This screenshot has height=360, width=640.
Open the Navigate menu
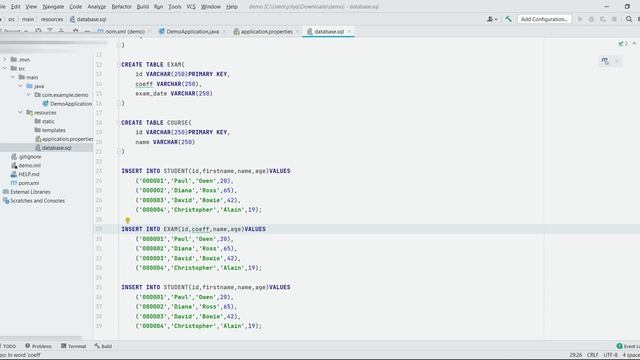coord(53,7)
